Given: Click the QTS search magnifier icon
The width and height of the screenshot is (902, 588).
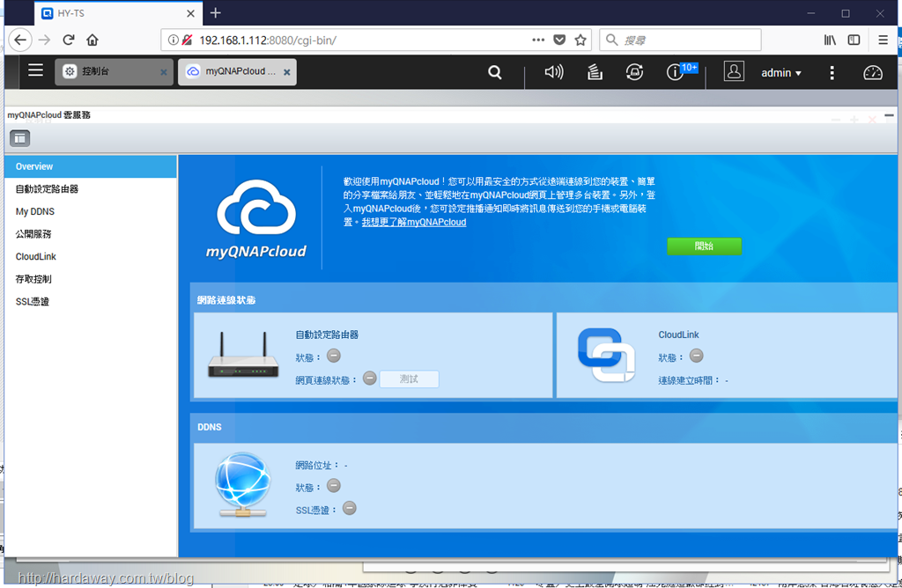Looking at the screenshot, I should click(495, 72).
